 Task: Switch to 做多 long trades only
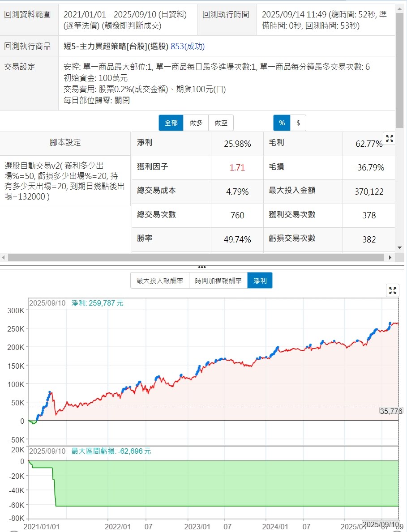[196, 123]
